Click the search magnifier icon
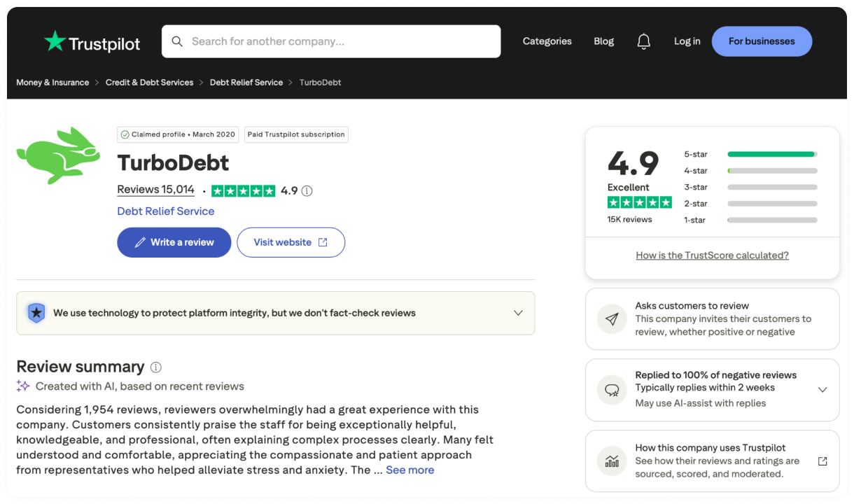Image resolution: width=854 pixels, height=504 pixels. 177,41
